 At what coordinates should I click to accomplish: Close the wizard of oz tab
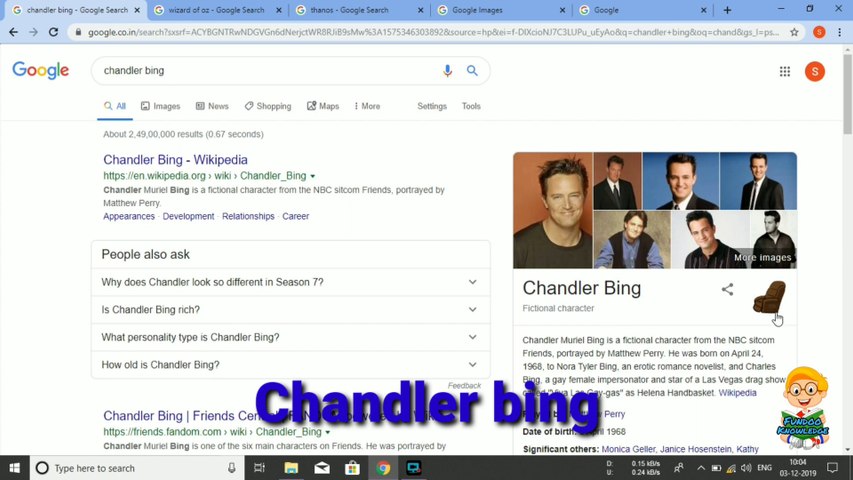pyautogui.click(x=279, y=10)
